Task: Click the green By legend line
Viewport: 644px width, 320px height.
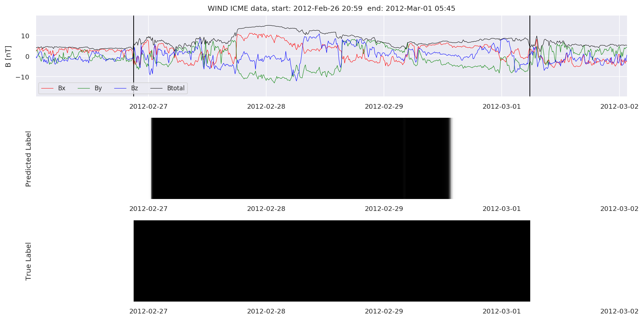Action: [x=84, y=88]
